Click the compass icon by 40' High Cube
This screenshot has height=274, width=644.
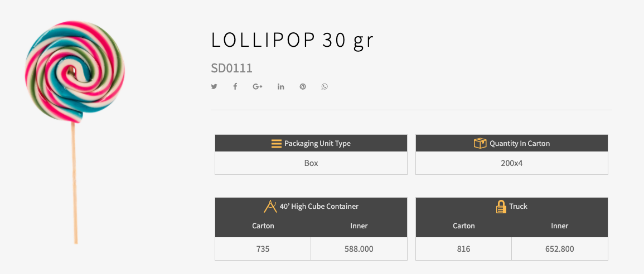pos(270,206)
